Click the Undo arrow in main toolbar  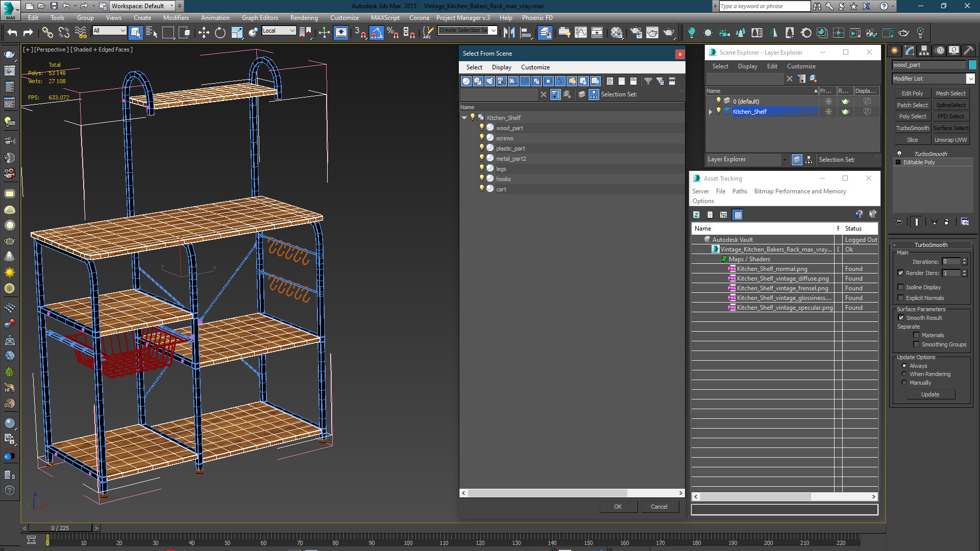12,33
